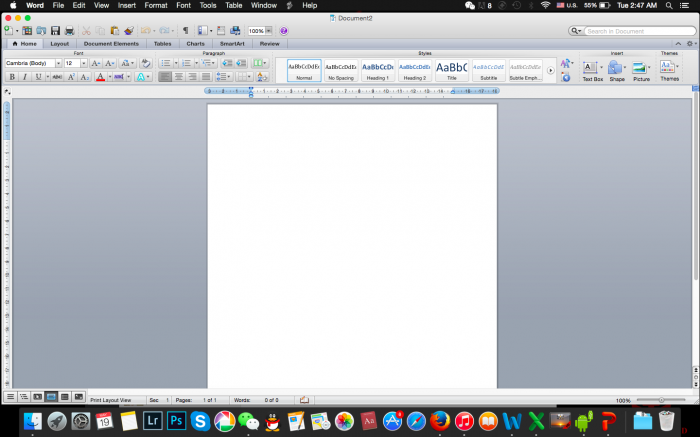Click the Cut scissors icon
This screenshot has width=700, height=437.
click(87, 31)
